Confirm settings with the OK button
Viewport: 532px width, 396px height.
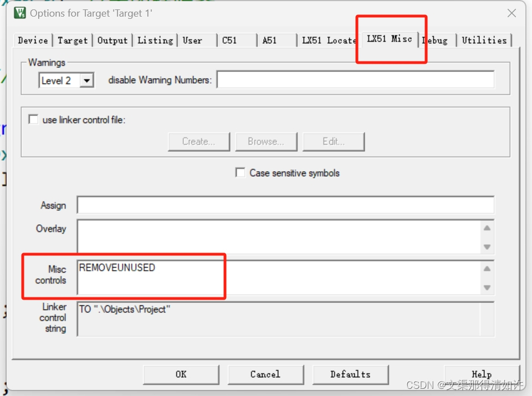(x=181, y=374)
